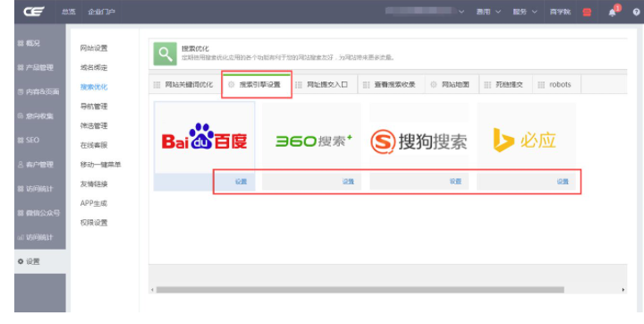
Task: Open 导航管理 in the settings submenu
Action: (x=94, y=107)
